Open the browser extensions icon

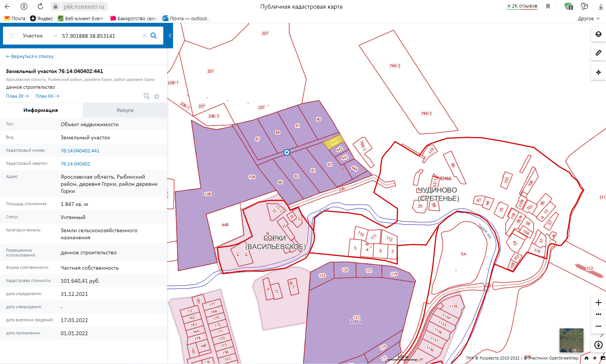click(x=584, y=6)
